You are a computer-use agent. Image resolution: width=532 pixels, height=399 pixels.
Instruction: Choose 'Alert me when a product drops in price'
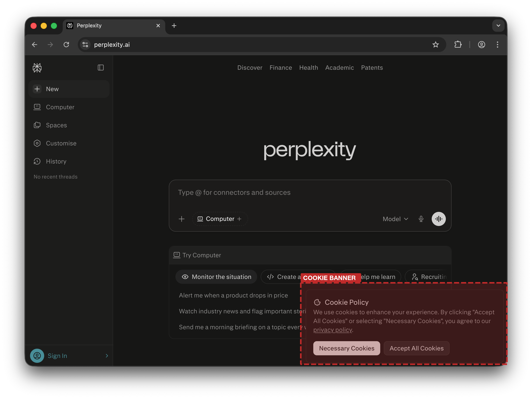(233, 295)
